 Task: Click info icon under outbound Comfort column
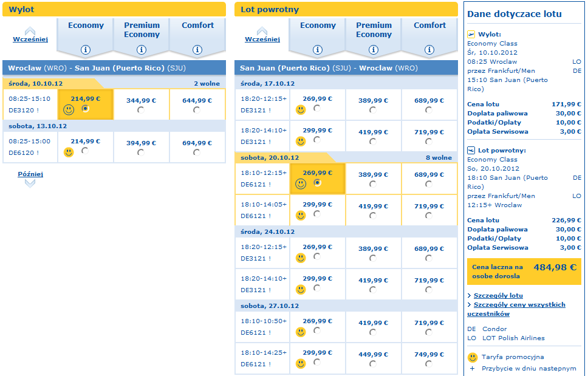[197, 50]
